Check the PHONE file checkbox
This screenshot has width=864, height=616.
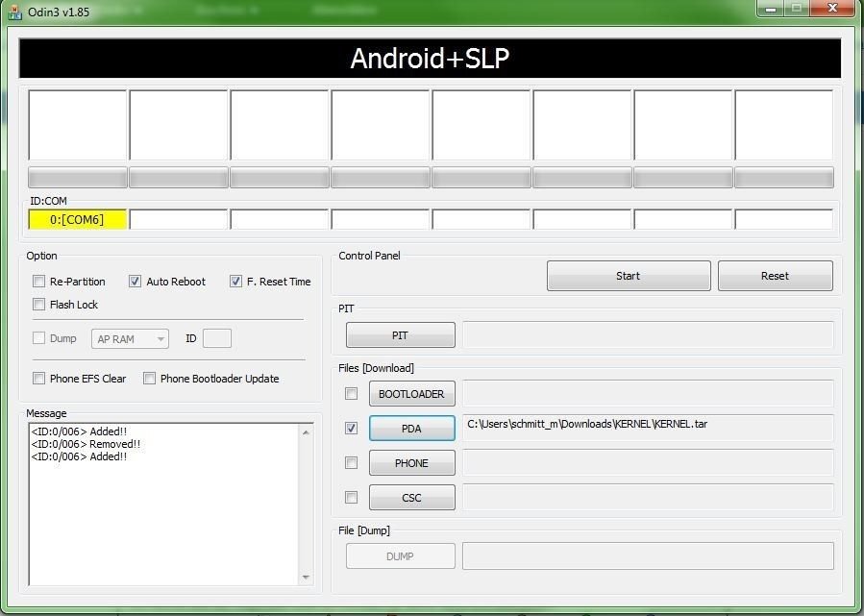tap(351, 463)
